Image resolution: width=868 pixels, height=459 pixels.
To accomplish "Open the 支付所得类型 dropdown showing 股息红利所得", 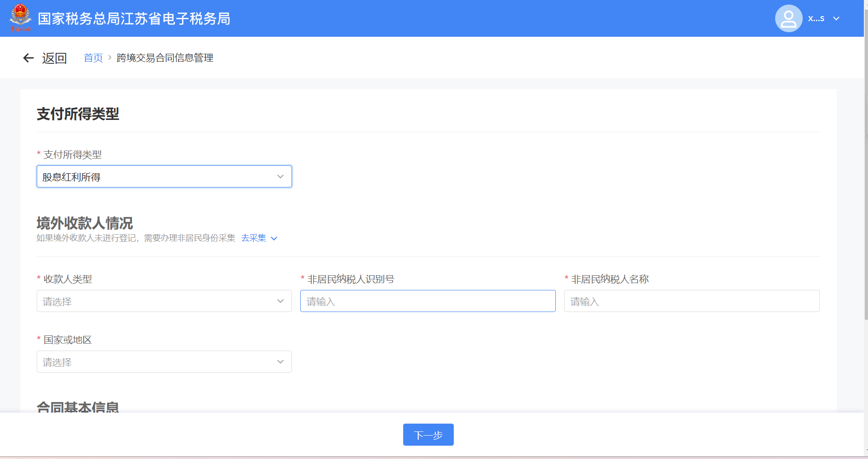I will pos(164,177).
